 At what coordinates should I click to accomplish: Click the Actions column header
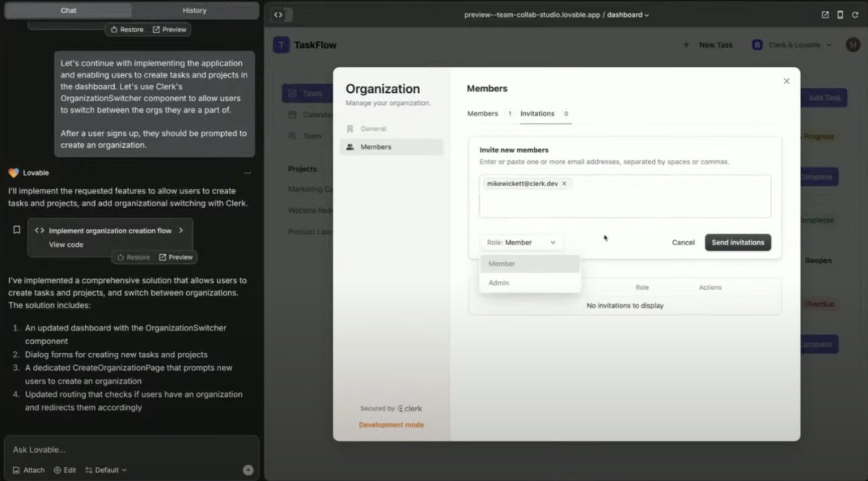coord(710,287)
